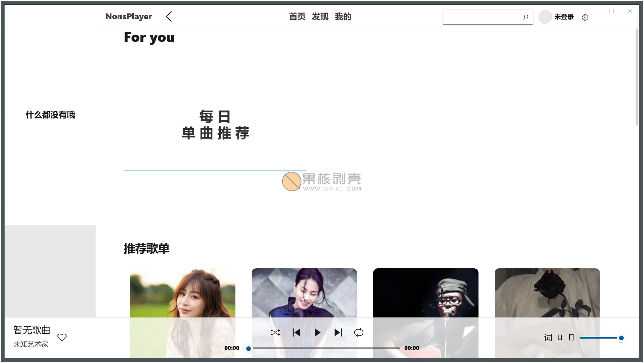Image resolution: width=644 pixels, height=363 pixels.
Task: Click the play/pause button icon
Action: 318,332
